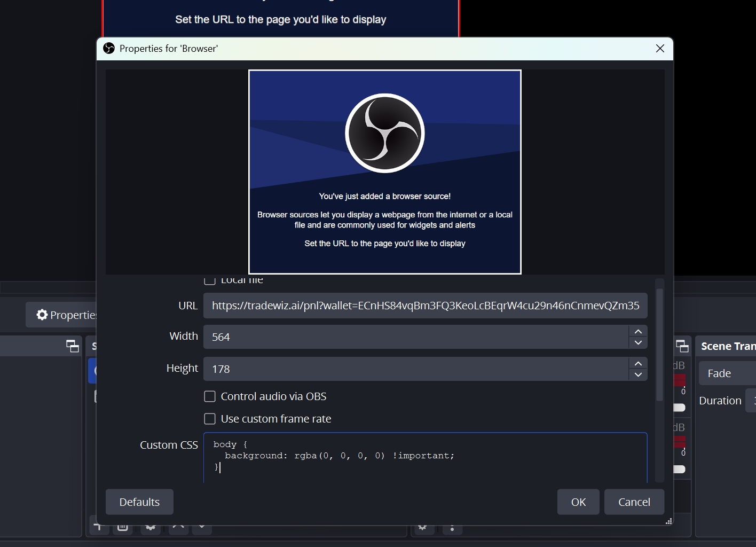Open Audio Mixer advanced settings gear

423,528
